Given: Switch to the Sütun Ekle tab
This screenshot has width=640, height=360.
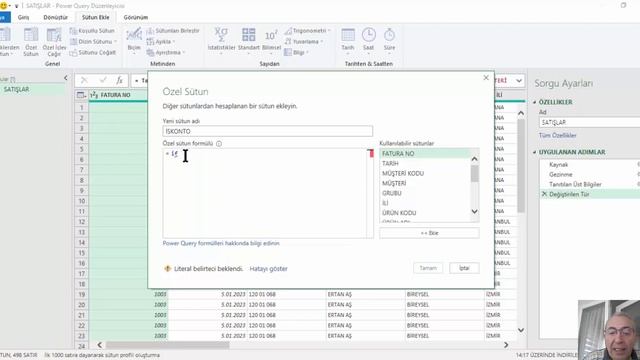Looking at the screenshot, I should pyautogui.click(x=95, y=18).
